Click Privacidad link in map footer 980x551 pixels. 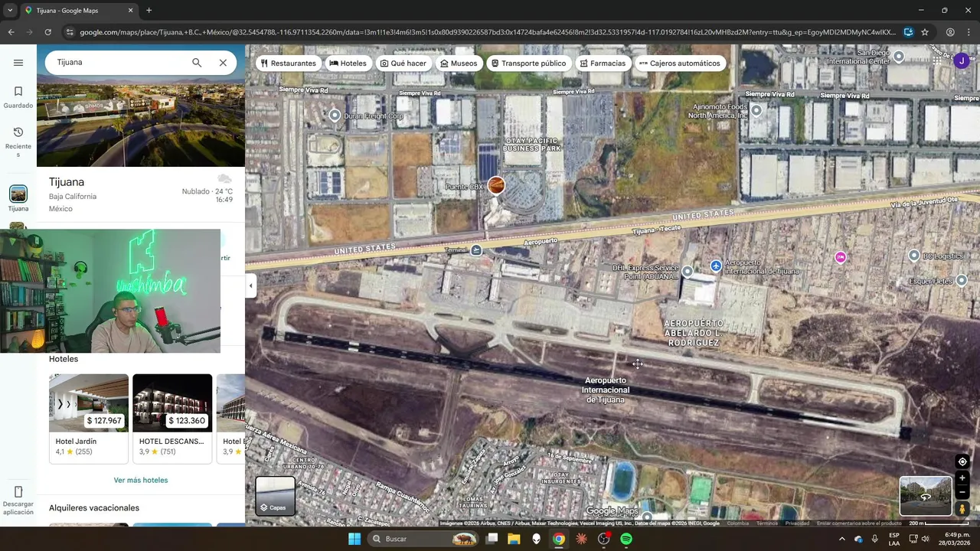coord(797,523)
